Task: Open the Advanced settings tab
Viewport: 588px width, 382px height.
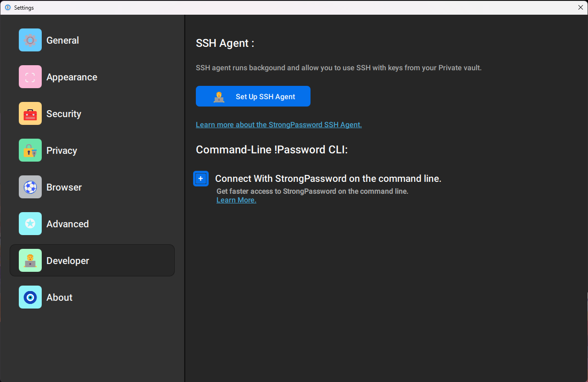Action: (x=67, y=224)
